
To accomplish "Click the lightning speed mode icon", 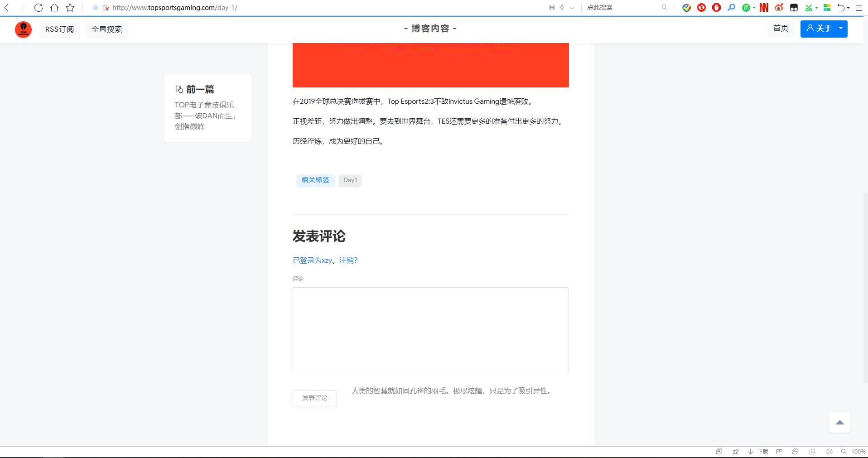I will point(562,8).
